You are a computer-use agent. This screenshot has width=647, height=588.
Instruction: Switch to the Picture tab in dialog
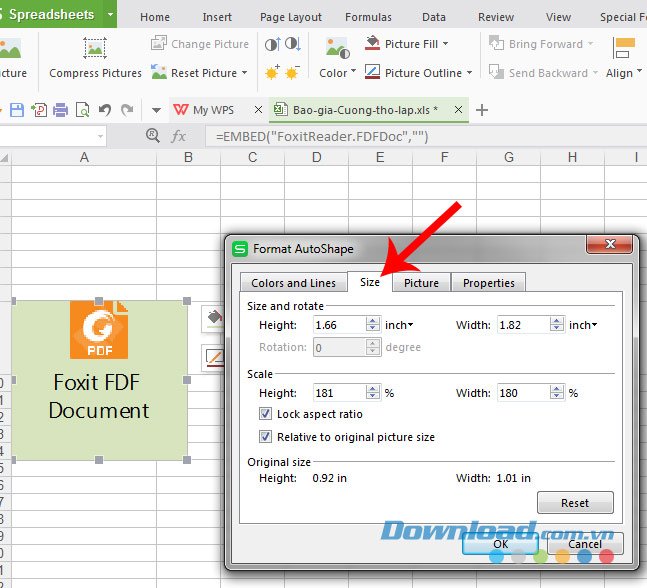click(421, 283)
